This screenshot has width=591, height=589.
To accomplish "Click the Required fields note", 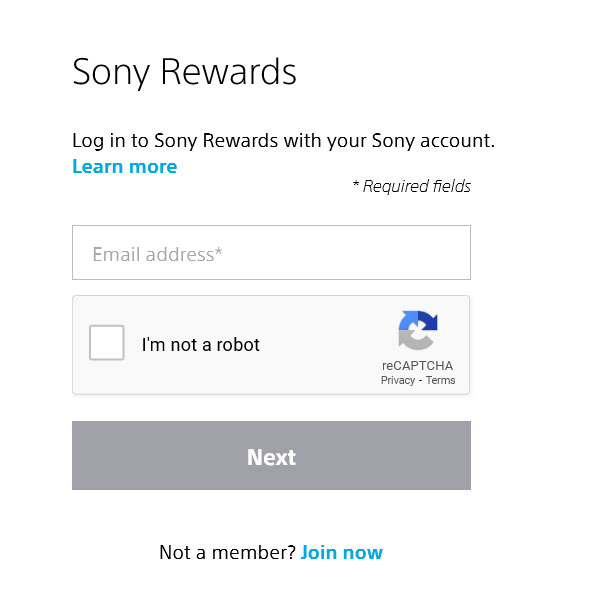I will (412, 186).
